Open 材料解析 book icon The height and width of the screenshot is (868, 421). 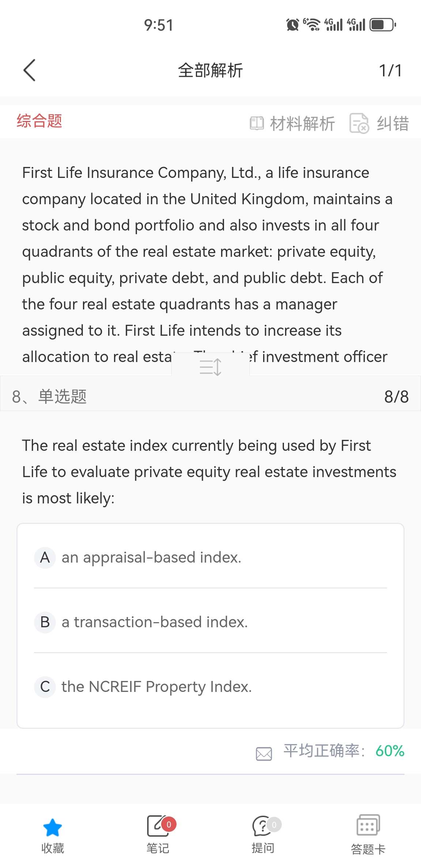click(x=257, y=123)
